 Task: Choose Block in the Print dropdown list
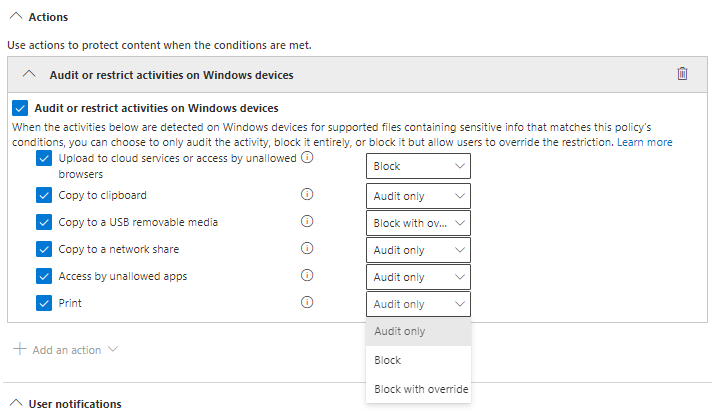pos(388,360)
